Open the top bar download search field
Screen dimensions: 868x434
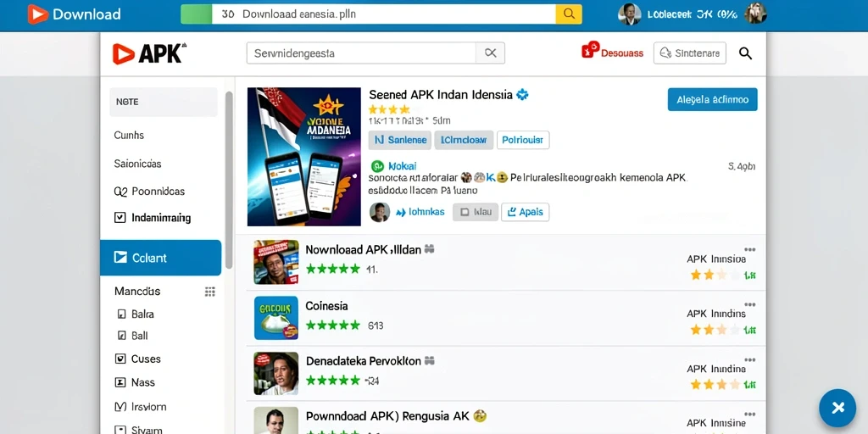click(x=384, y=14)
